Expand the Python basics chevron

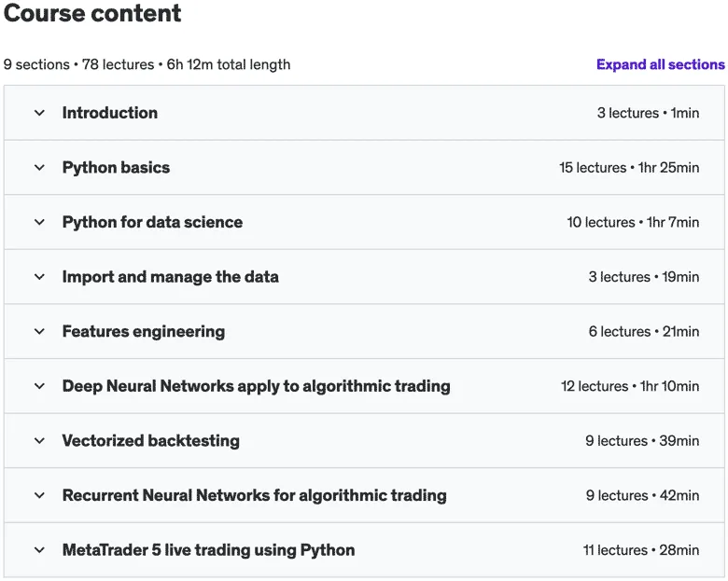(x=39, y=168)
